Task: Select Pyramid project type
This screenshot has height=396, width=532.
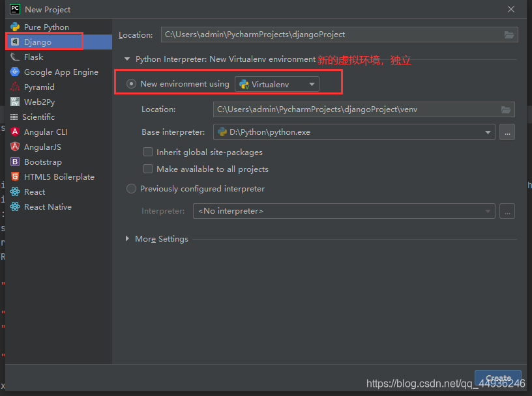Action: pos(59,87)
